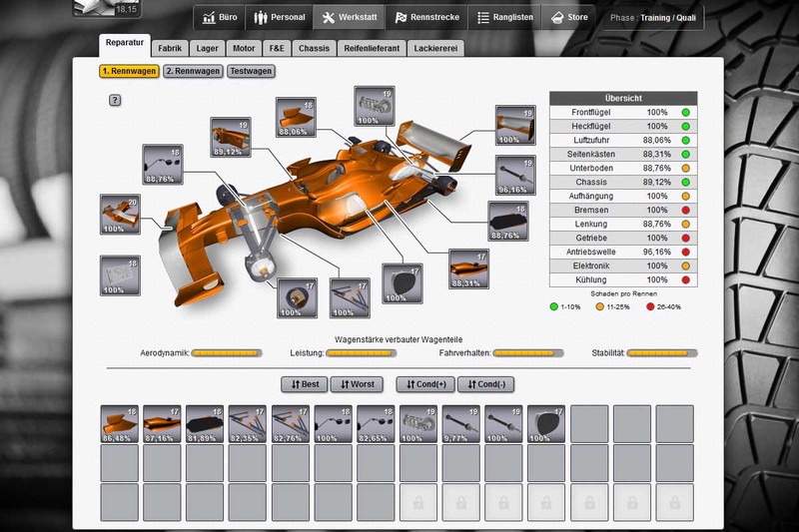
Task: Click the Phase: Training / Quali indicator
Action: click(x=653, y=18)
